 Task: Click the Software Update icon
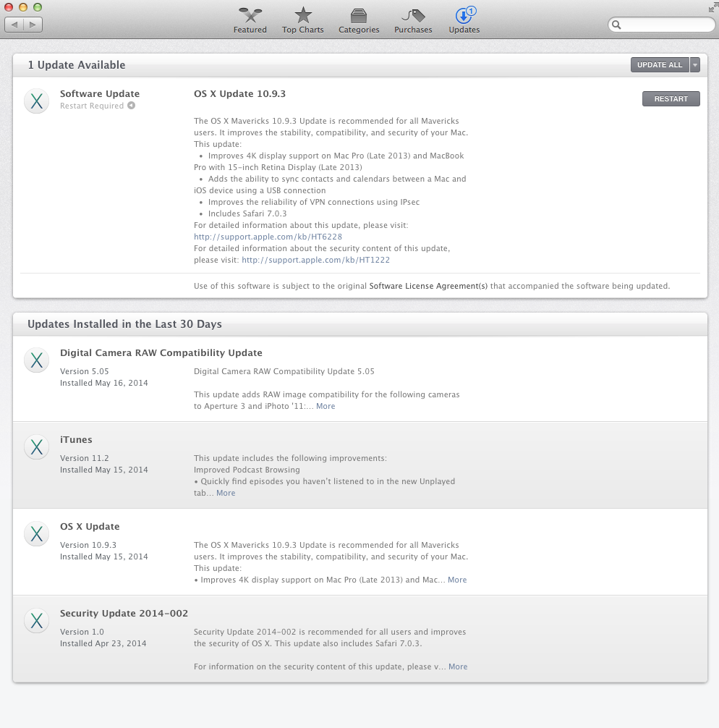click(37, 101)
